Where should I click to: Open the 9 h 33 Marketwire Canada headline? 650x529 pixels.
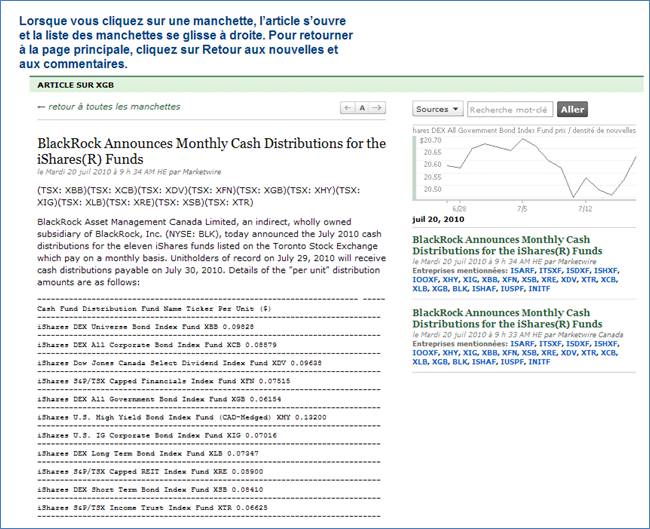(x=507, y=318)
